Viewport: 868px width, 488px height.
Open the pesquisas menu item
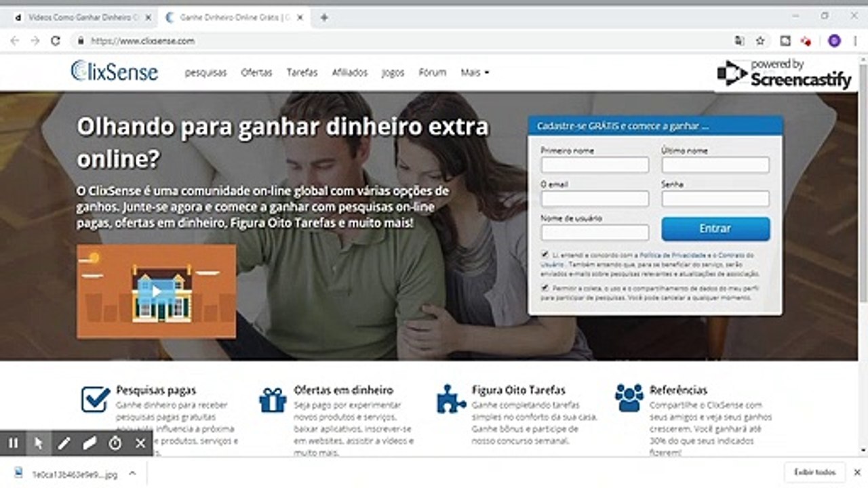tap(205, 73)
